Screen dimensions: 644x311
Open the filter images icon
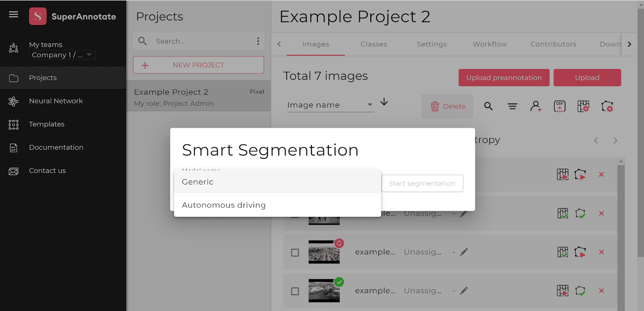[x=512, y=106]
